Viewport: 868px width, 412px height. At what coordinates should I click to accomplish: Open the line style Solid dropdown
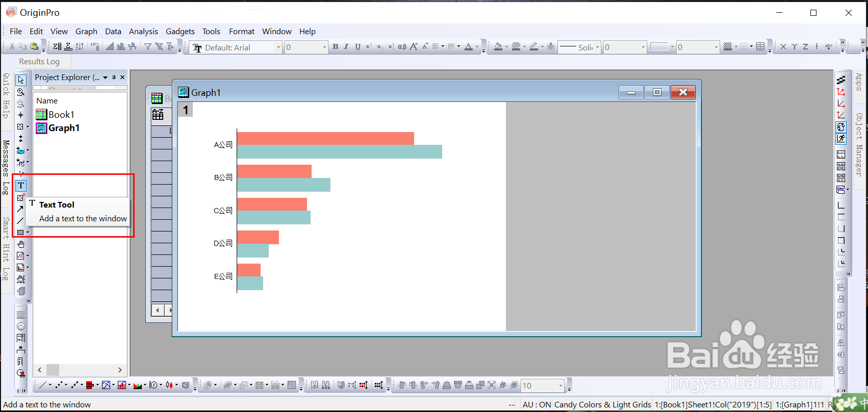[597, 47]
